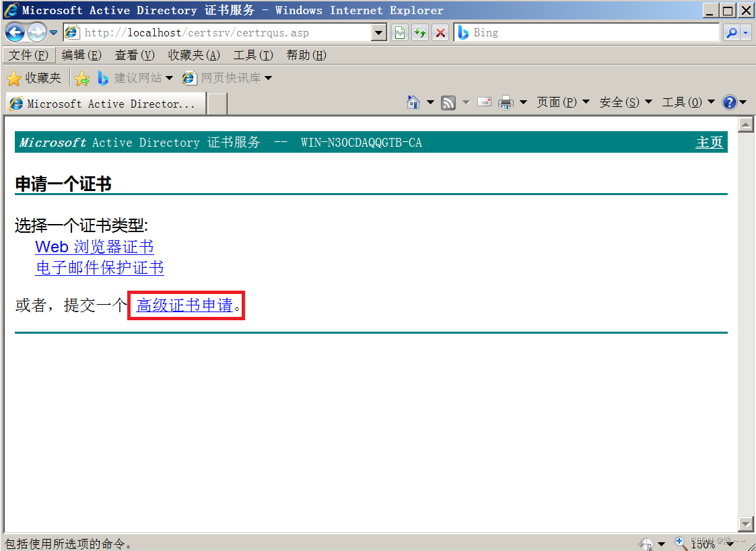Open the 编辑(E) menu
Viewport: 756px width, 551px height.
coord(81,55)
